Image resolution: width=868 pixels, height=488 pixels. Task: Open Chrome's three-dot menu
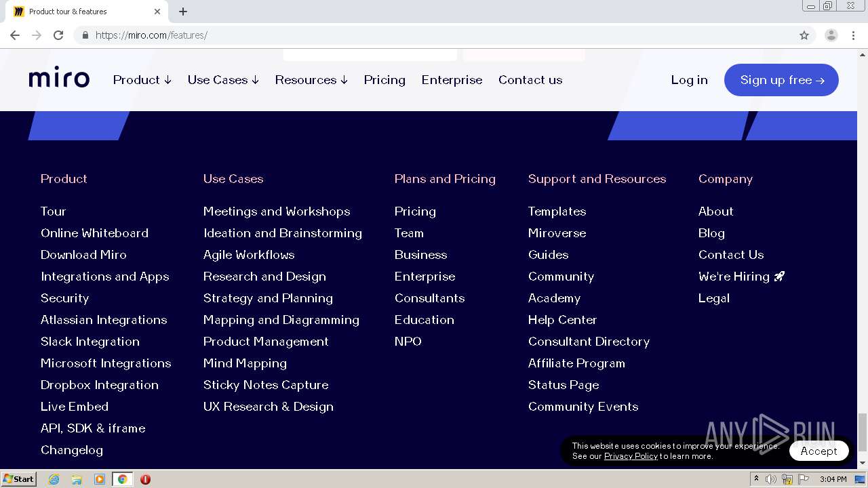(853, 35)
